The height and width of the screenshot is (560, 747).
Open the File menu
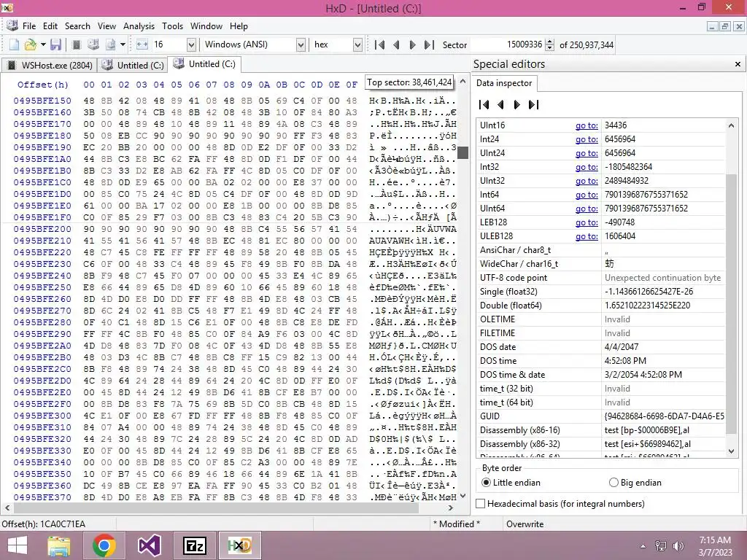[29, 26]
